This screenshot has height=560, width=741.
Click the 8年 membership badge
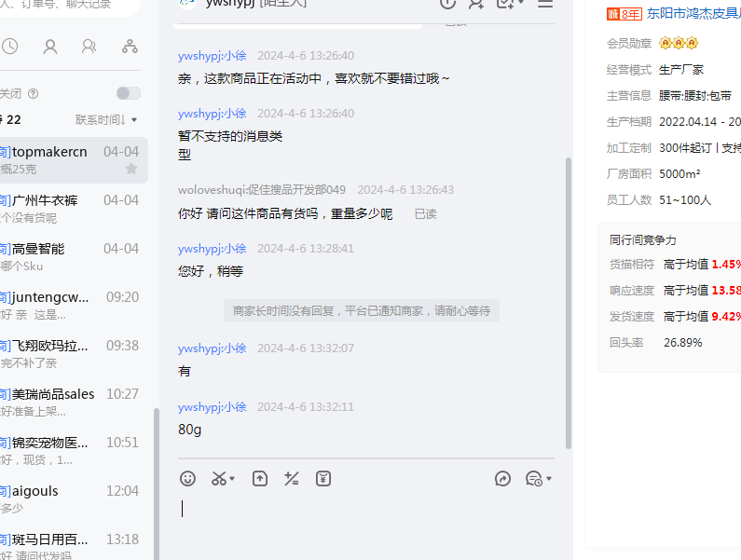(624, 14)
